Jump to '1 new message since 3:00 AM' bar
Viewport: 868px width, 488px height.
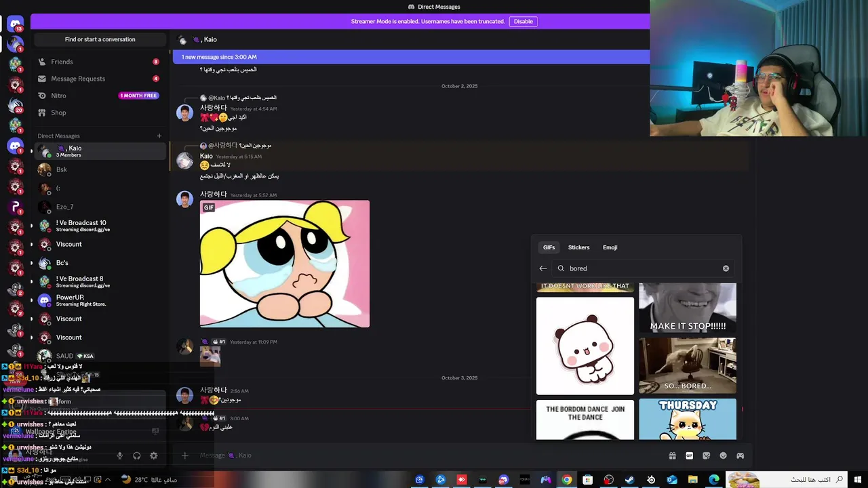411,57
